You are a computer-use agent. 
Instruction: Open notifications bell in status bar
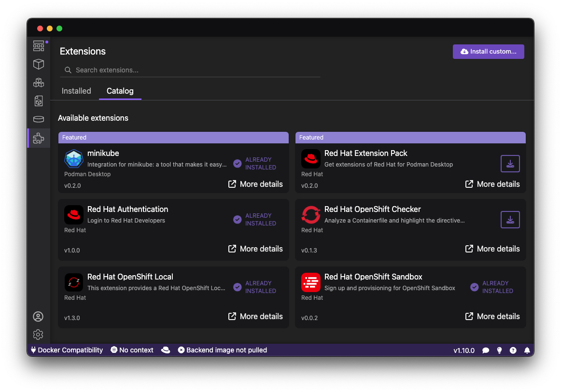[527, 350]
